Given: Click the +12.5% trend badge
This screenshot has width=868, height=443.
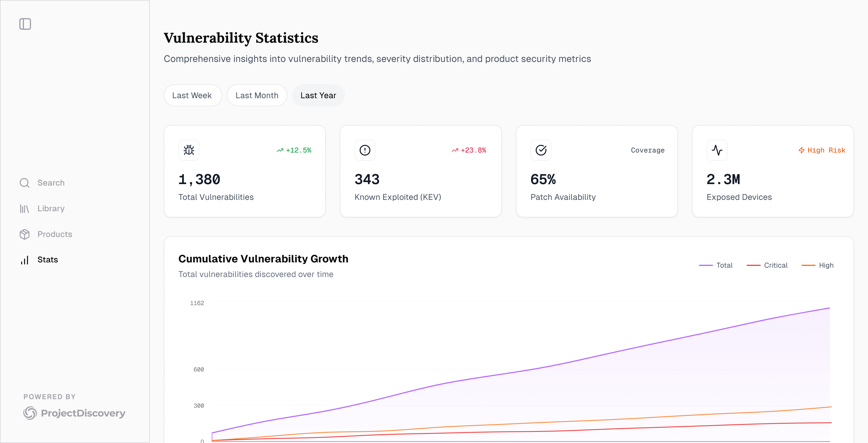Looking at the screenshot, I should [x=294, y=150].
